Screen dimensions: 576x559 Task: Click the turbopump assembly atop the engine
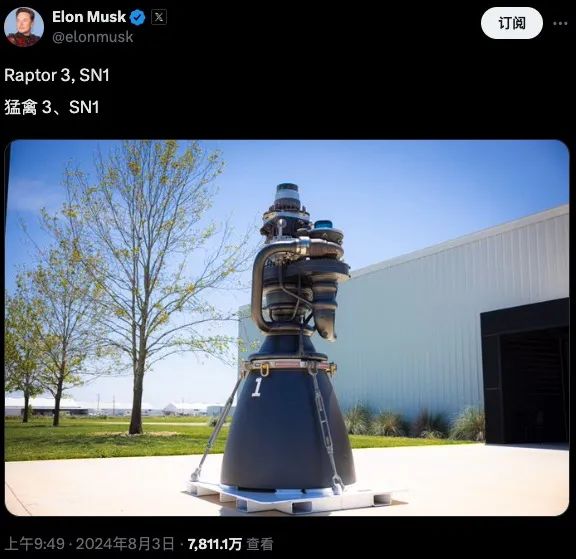point(300,263)
